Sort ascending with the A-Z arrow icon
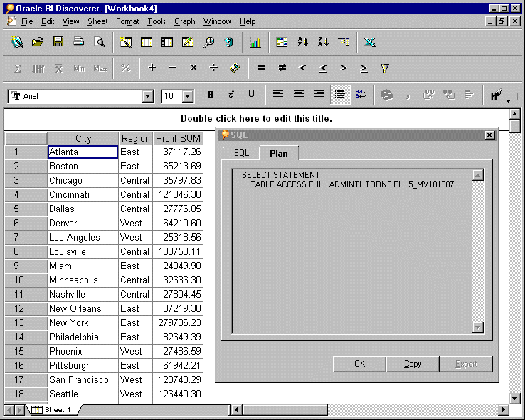This screenshot has width=525, height=420. click(302, 42)
